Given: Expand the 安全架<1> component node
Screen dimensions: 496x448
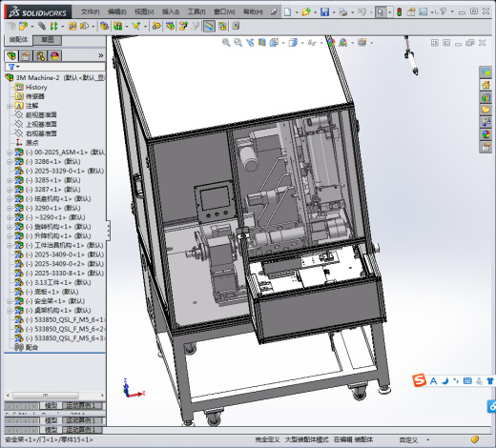Looking at the screenshot, I should 10,301.
